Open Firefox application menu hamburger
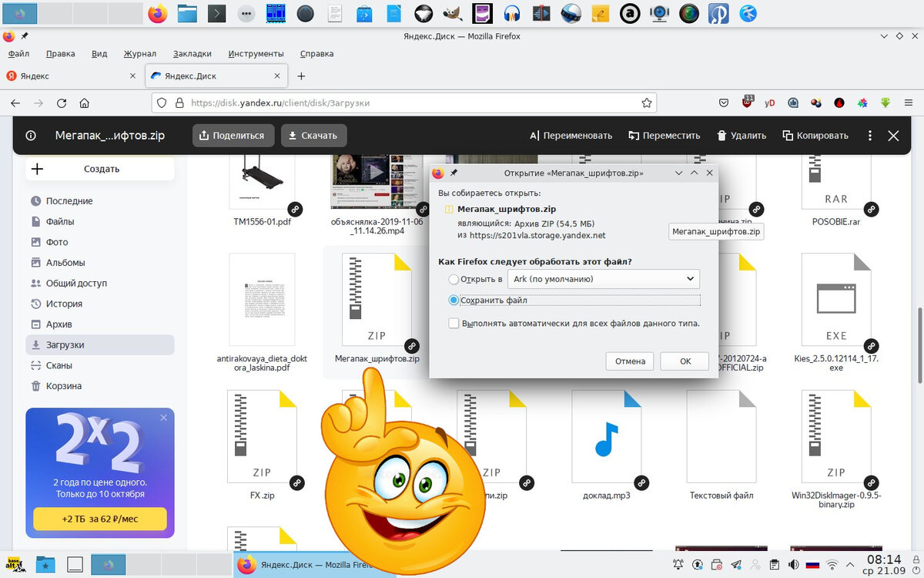The height and width of the screenshot is (578, 924). pos(909,102)
